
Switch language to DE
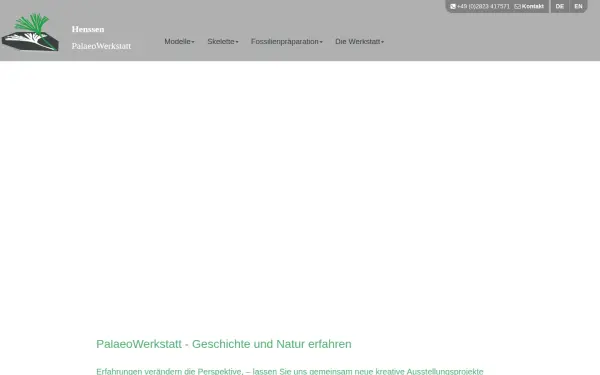pyautogui.click(x=559, y=7)
